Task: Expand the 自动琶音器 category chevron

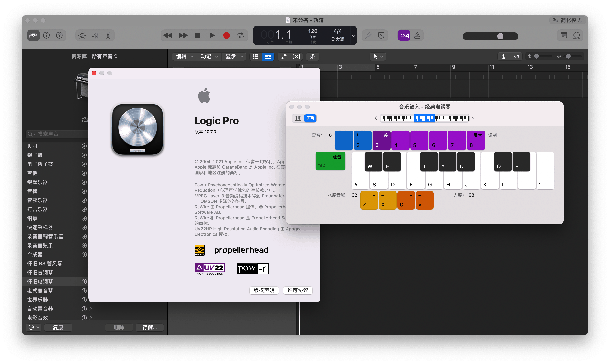Action: (90, 309)
